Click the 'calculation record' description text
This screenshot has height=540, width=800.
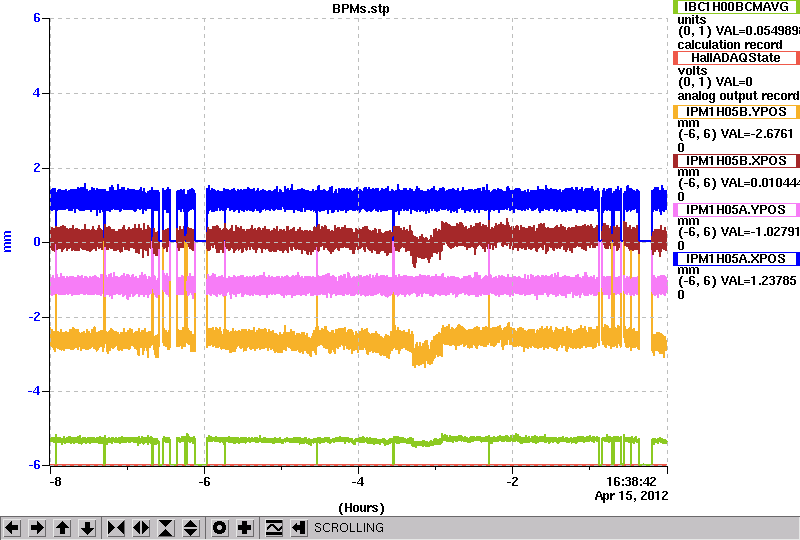pyautogui.click(x=730, y=45)
